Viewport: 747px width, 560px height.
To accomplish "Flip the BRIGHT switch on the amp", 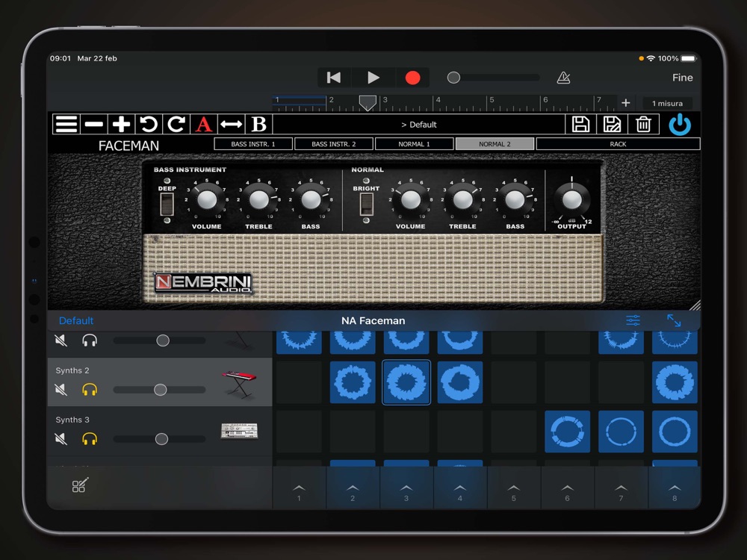I will pyautogui.click(x=366, y=205).
